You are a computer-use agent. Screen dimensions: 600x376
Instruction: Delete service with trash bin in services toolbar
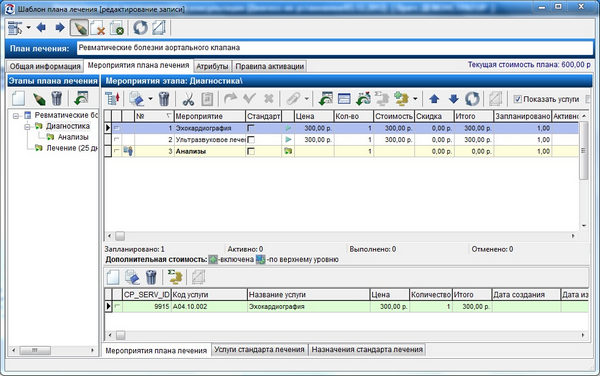pos(152,277)
